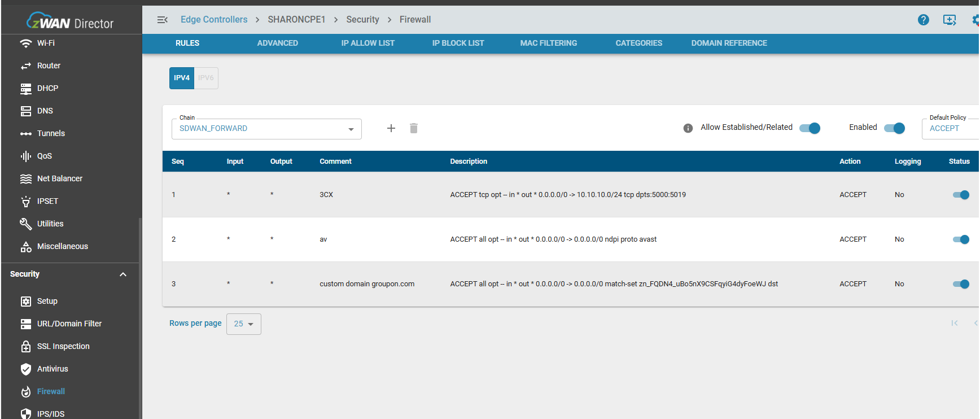
Task: Open Net Balancer from sidebar
Action: coord(59,178)
